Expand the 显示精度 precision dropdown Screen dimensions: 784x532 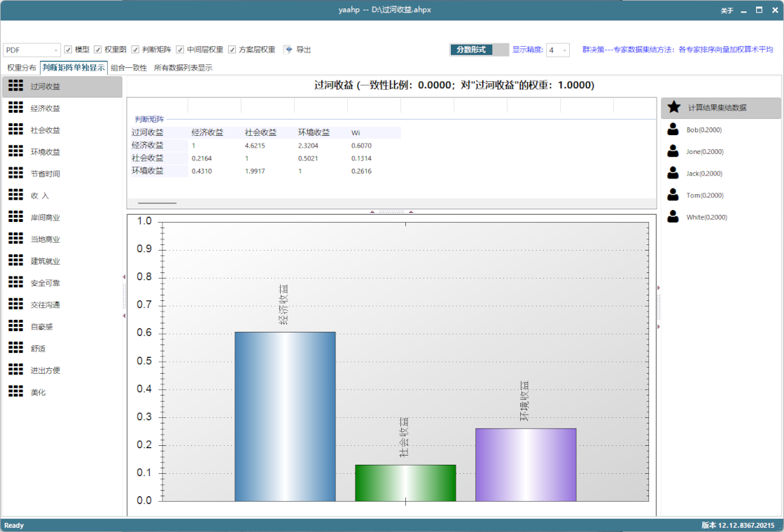(558, 50)
